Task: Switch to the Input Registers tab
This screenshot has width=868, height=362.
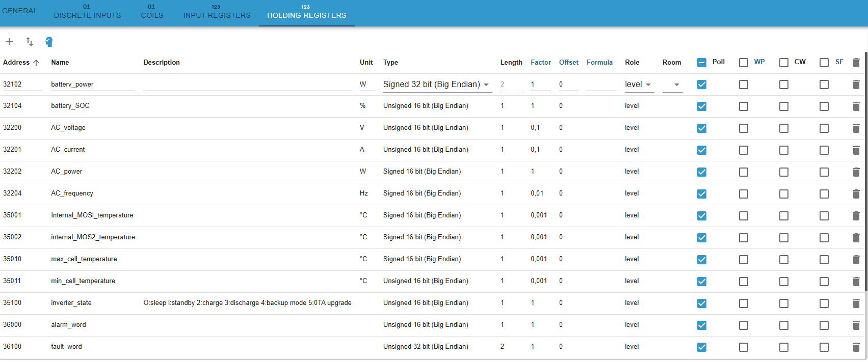Action: click(217, 12)
